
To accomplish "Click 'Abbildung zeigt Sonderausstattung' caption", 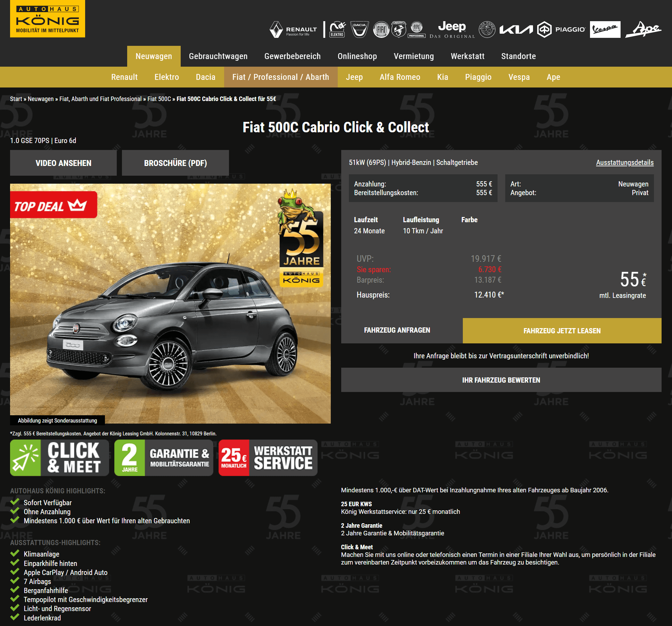I will [57, 420].
